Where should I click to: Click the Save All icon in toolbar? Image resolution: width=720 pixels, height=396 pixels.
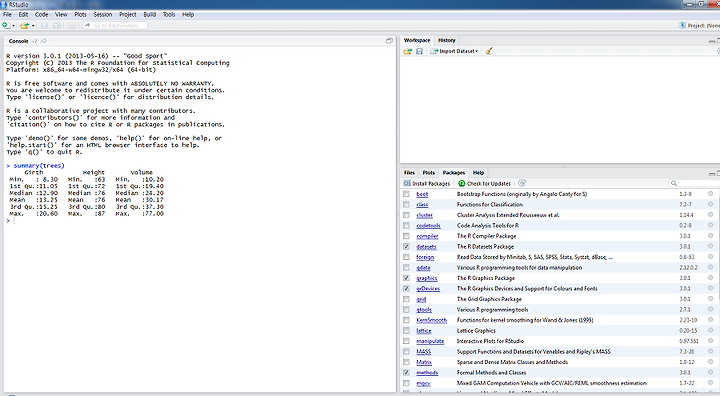56,26
